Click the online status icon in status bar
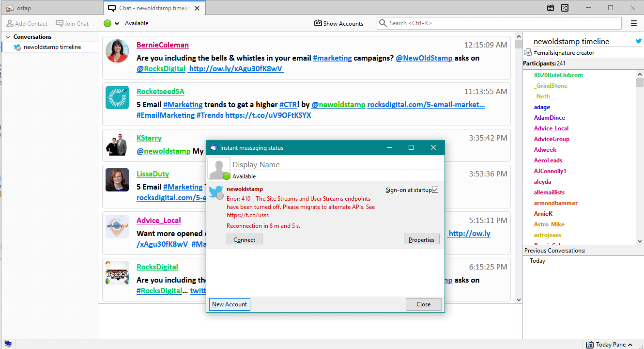This screenshot has height=349, width=644. point(8,344)
